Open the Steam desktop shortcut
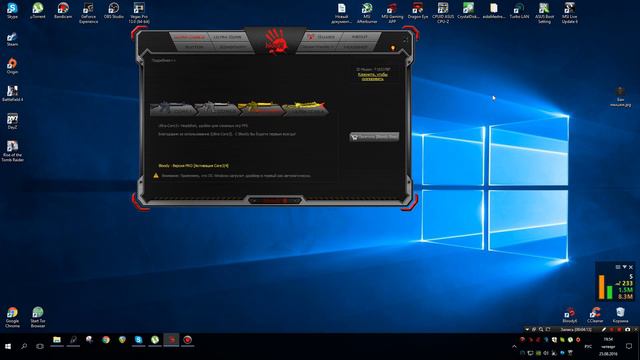Screen dimensions: 640x360 click(x=12, y=40)
